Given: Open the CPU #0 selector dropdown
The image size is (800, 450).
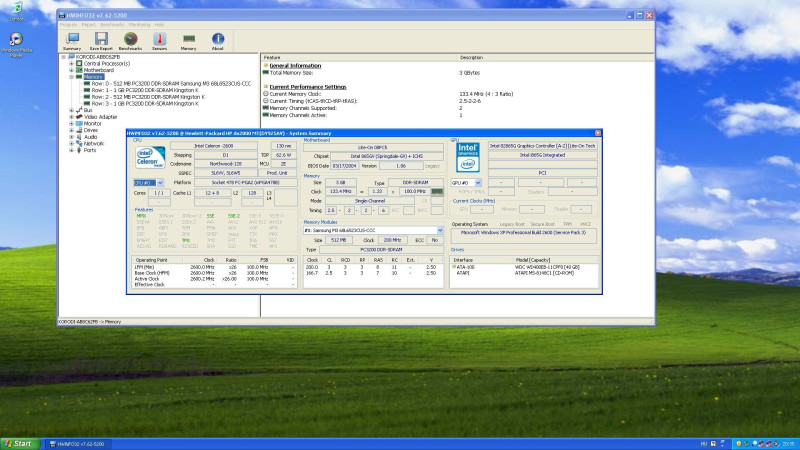Looking at the screenshot, I should point(160,183).
